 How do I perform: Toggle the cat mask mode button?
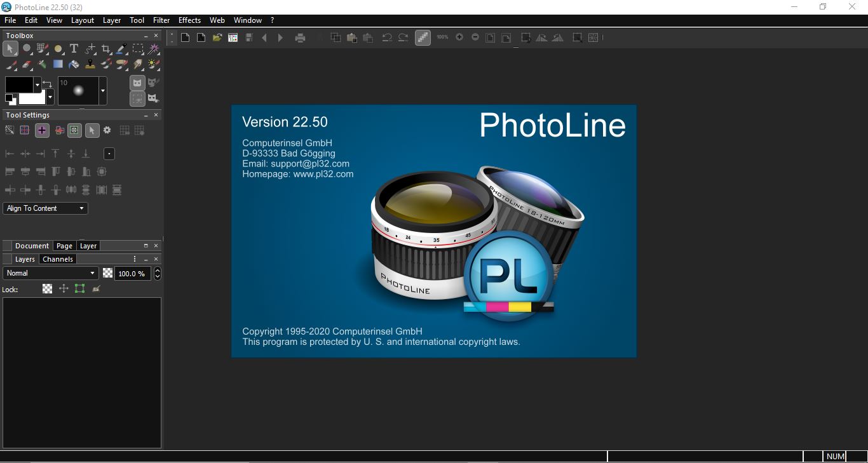click(x=137, y=83)
